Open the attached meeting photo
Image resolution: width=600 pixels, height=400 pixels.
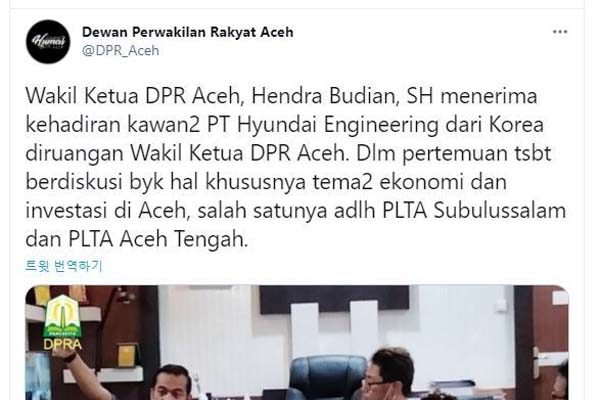[x=297, y=343]
